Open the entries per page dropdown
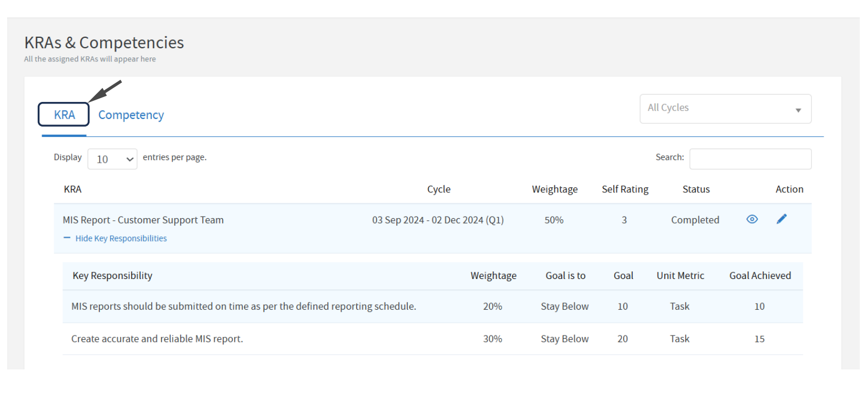This screenshot has height=393, width=868. [112, 159]
